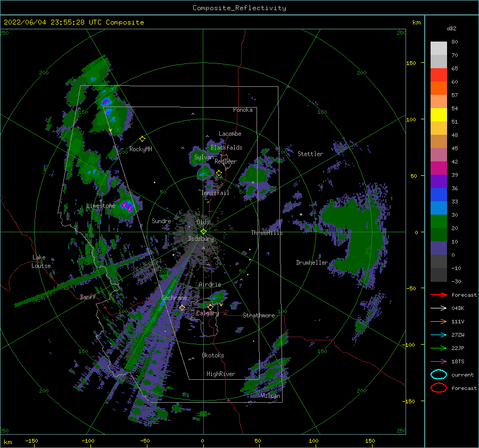Click the yellow 54 dBZ color swatch

tap(439, 115)
